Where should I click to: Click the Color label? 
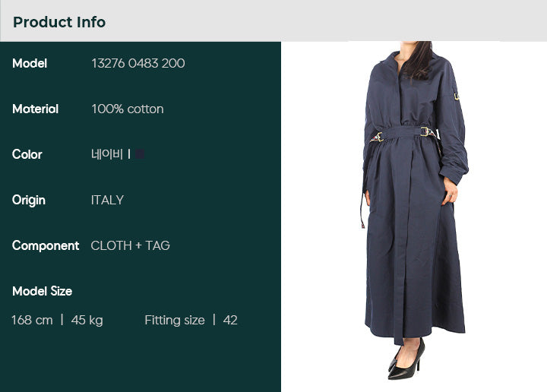click(27, 154)
